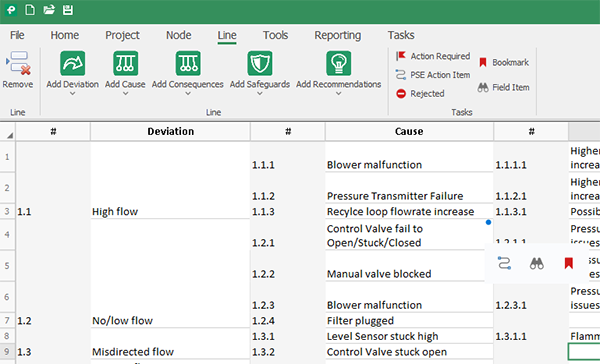Click the Bookmark icon in ribbon
This screenshot has height=364, width=600.
(483, 62)
